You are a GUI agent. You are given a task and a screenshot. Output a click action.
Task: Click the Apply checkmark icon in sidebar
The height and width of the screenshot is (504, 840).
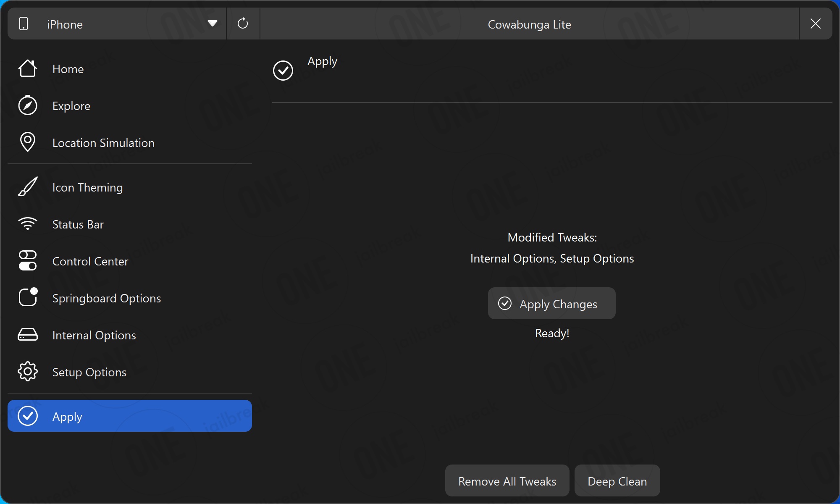point(28,416)
